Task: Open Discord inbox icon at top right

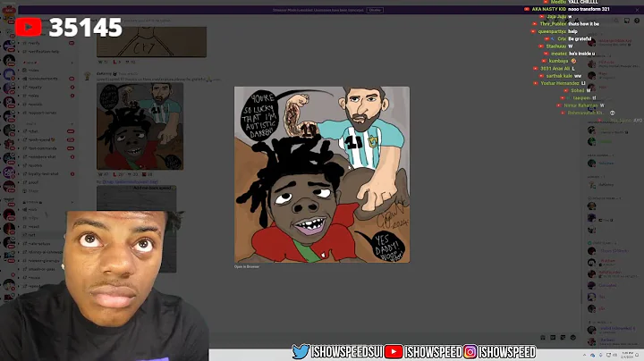Action: coord(627,20)
